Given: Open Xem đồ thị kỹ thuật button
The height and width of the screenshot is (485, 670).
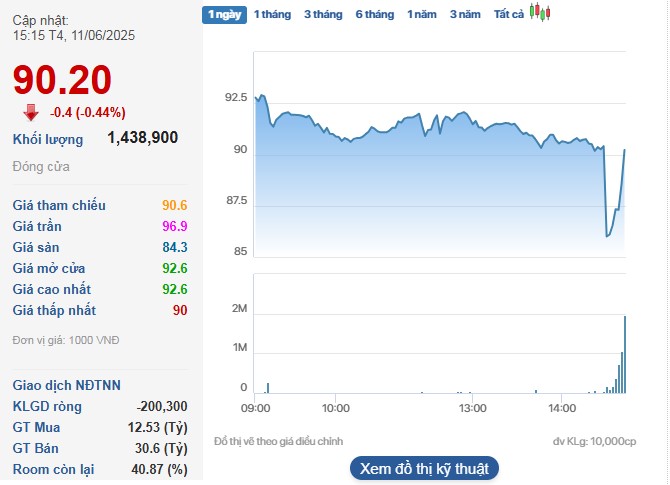Looking at the screenshot, I should pos(424,468).
